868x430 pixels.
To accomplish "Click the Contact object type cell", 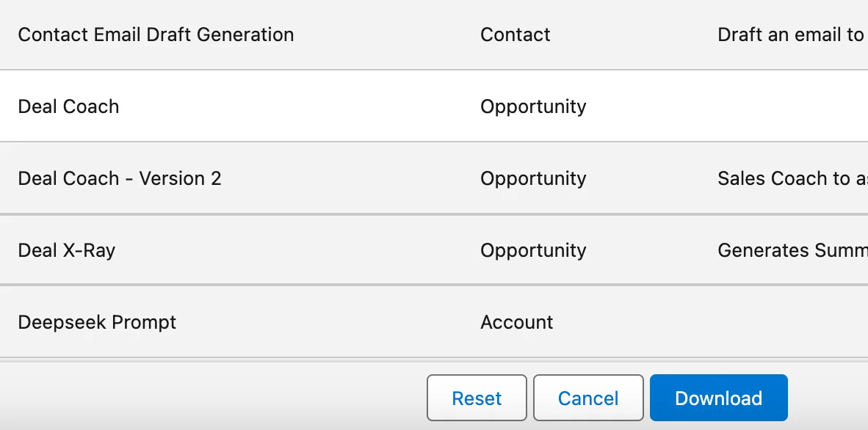I will click(x=515, y=34).
